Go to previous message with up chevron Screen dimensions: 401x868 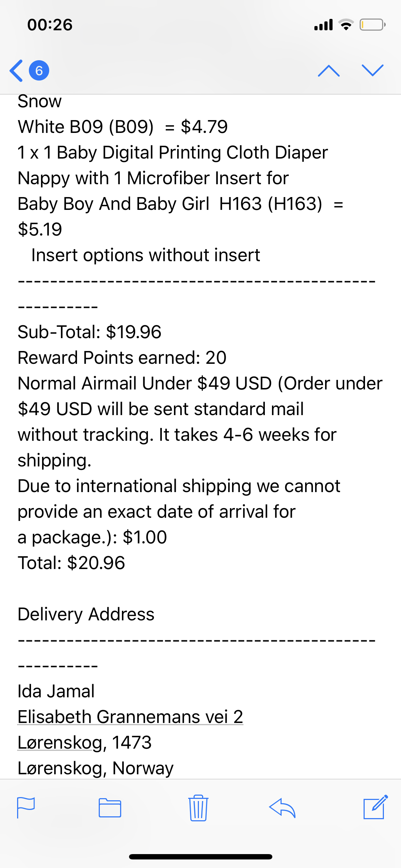point(329,71)
